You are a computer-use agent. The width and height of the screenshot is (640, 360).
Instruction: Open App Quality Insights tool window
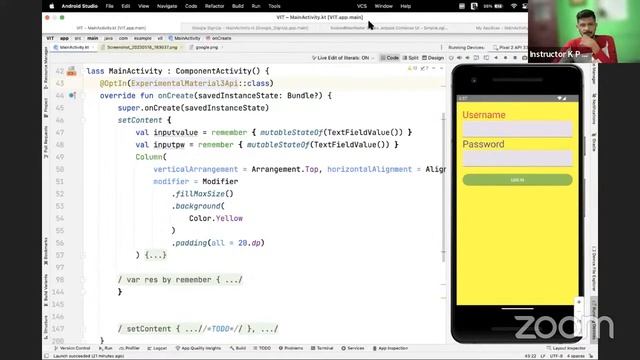point(198,348)
